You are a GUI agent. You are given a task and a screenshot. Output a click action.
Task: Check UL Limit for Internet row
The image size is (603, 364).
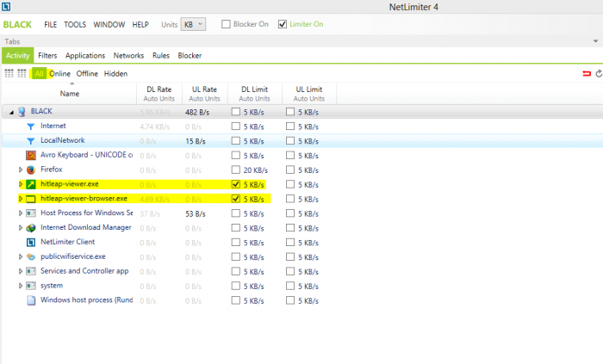pos(290,126)
